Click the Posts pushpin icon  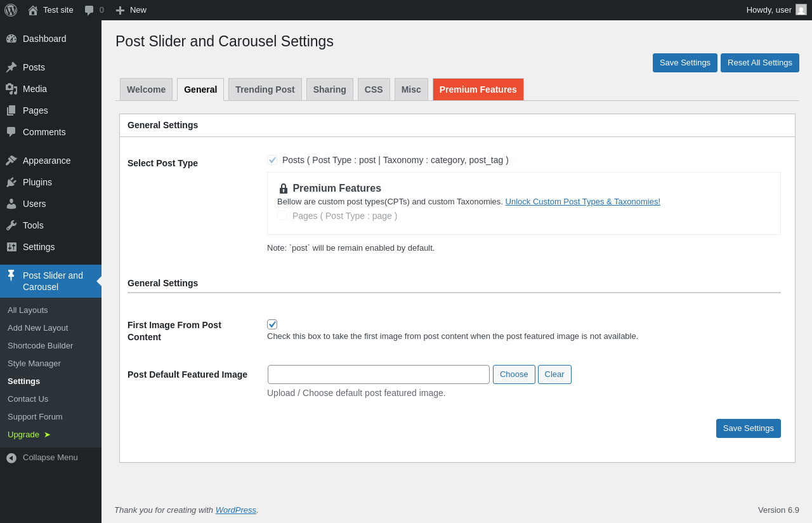coord(11,67)
